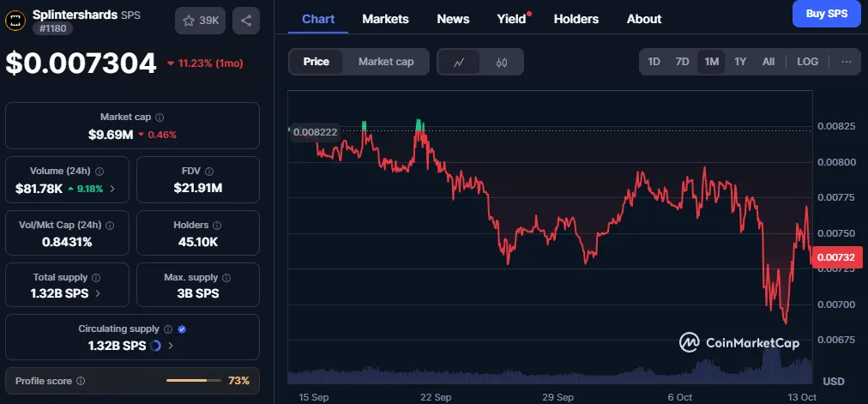This screenshot has width=868, height=404.
Task: Click the Market cap info icon
Action: coord(160,117)
